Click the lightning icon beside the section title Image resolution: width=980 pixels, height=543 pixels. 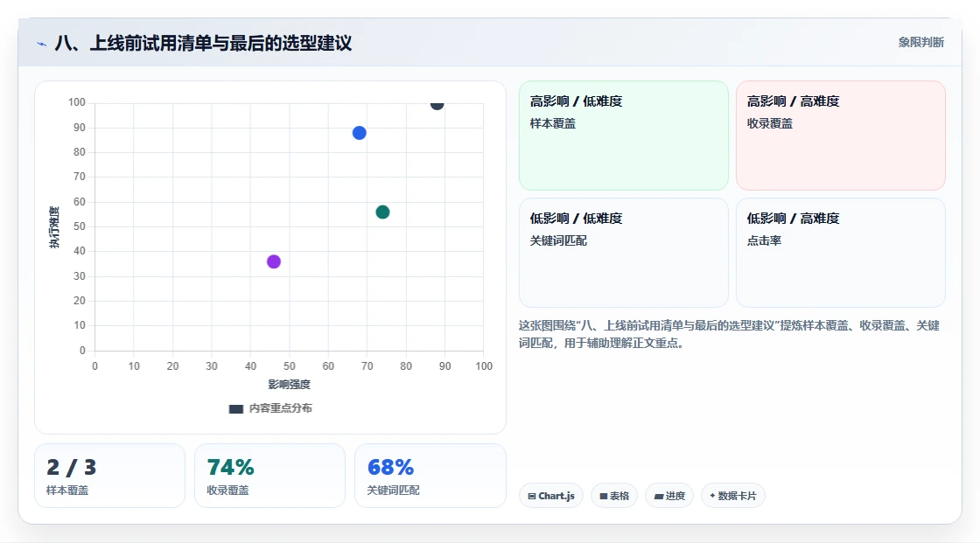pos(42,44)
